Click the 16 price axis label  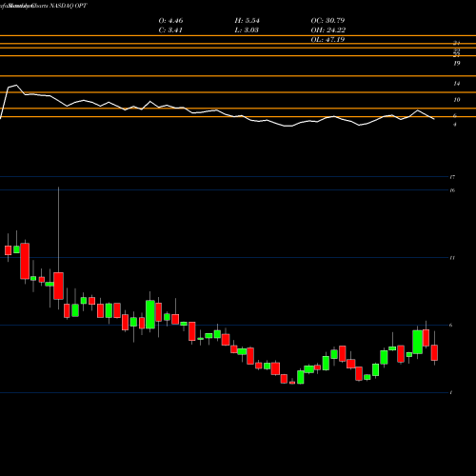[x=452, y=190]
